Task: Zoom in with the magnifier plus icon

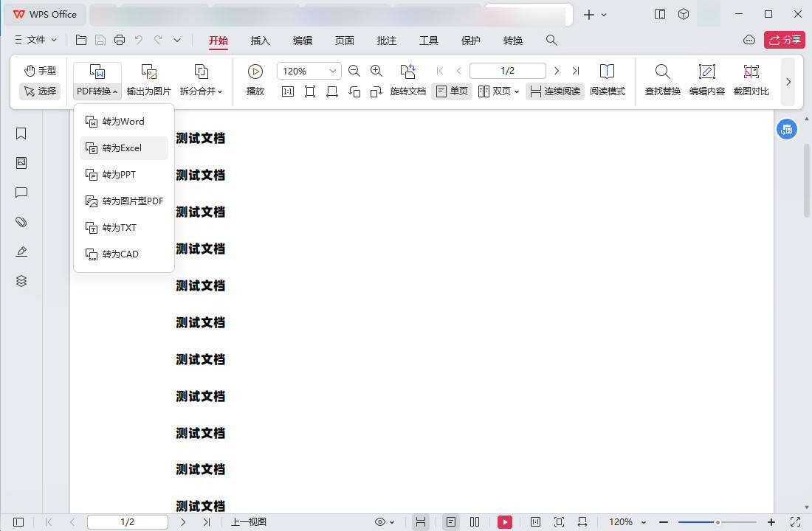Action: pos(376,71)
